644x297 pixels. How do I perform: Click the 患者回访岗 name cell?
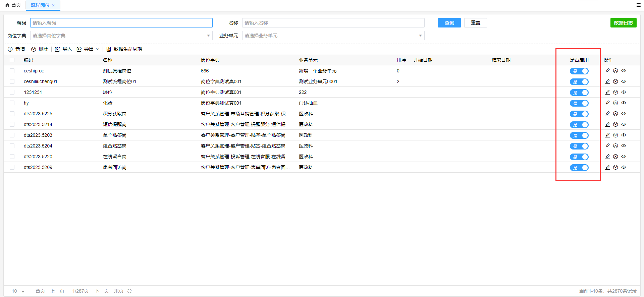[115, 167]
